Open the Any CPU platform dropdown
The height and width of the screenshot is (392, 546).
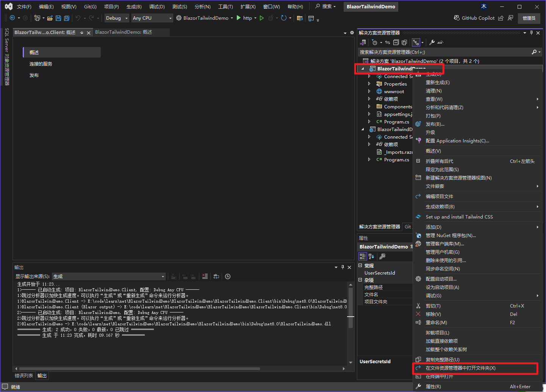coord(152,18)
